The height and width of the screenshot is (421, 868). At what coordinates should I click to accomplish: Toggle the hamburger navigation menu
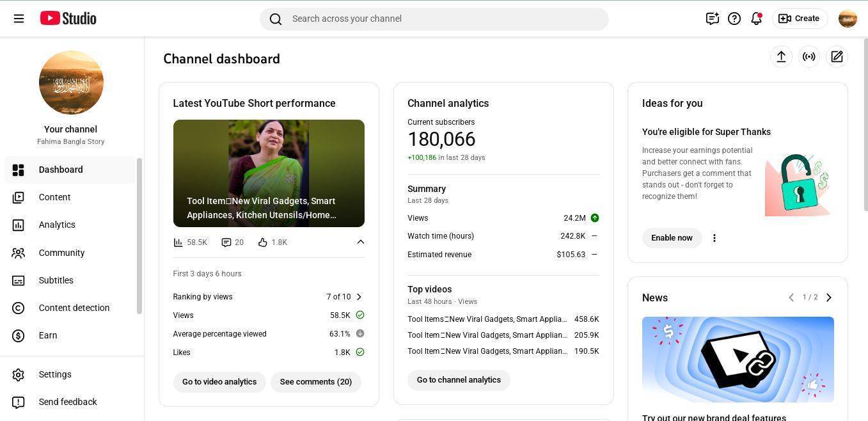(x=19, y=19)
